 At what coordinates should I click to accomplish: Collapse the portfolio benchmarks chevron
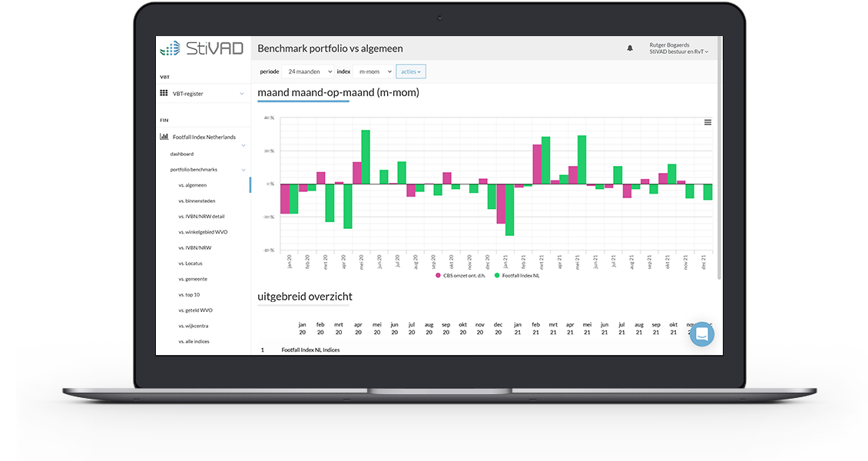click(244, 170)
